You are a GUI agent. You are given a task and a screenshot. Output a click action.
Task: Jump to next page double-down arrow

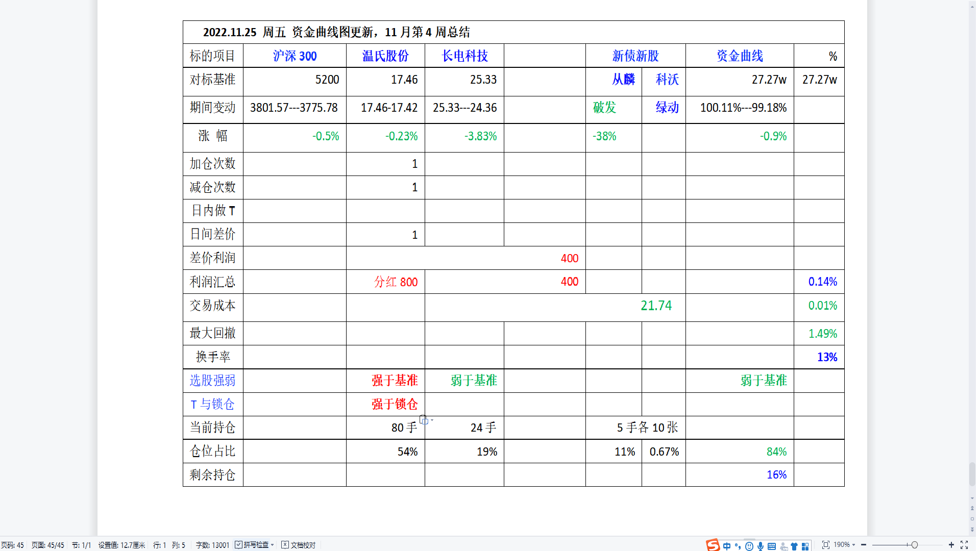coord(972,530)
